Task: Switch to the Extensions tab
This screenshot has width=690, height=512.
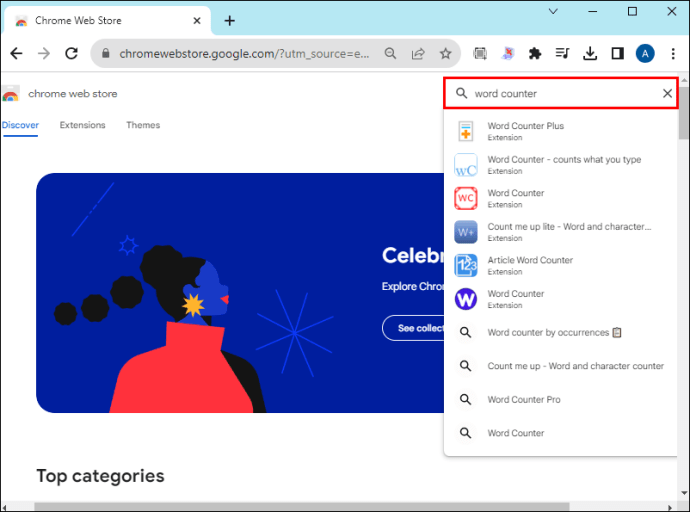Action: tap(82, 125)
